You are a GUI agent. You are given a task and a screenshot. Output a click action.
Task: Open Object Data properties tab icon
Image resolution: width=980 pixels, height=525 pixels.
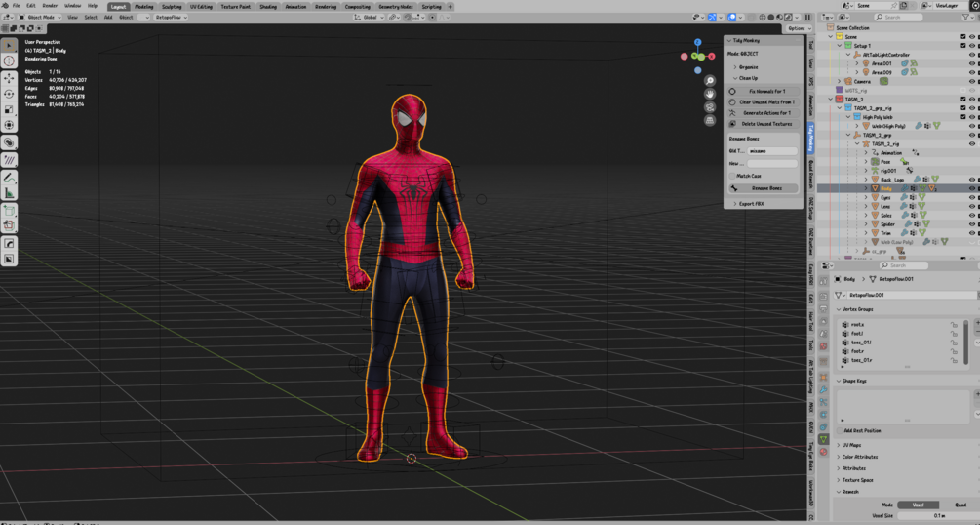[x=824, y=440]
